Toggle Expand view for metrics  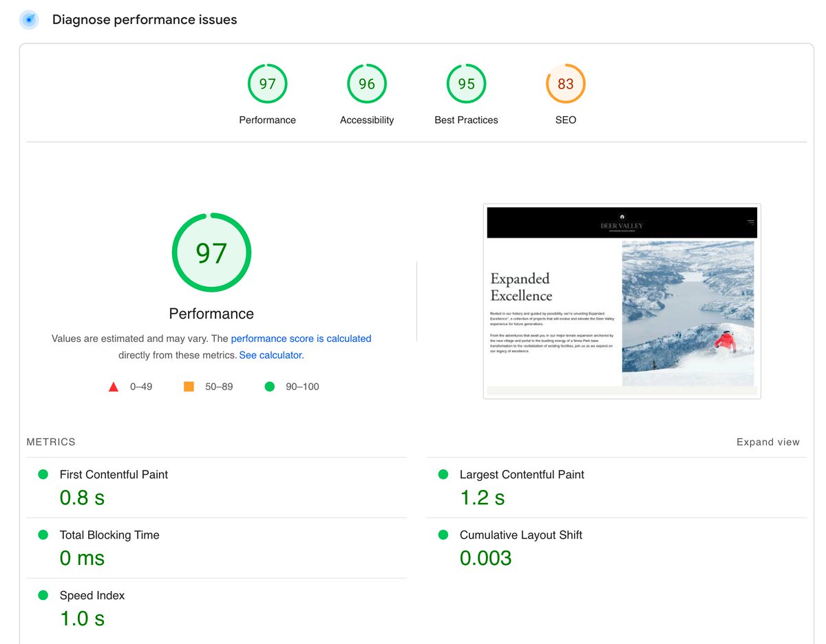768,442
